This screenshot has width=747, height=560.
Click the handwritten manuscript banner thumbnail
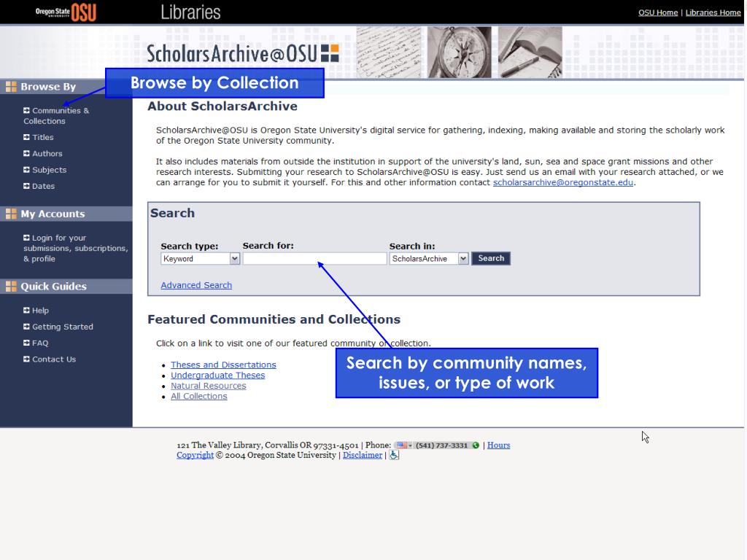(x=389, y=52)
